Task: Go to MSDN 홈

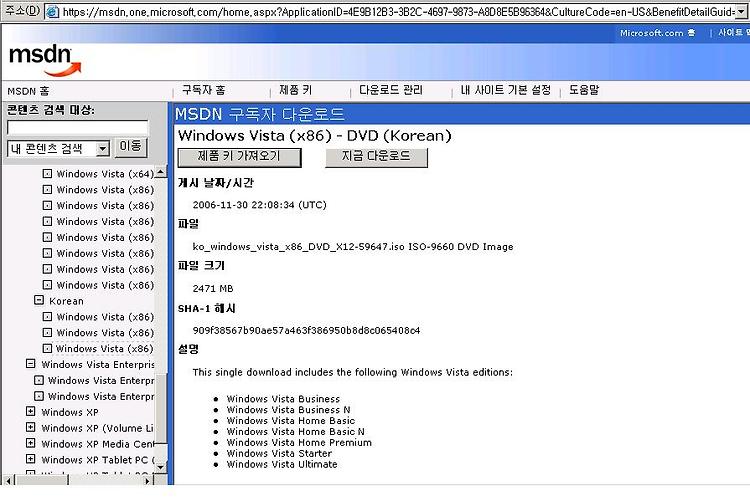Action: pyautogui.click(x=28, y=91)
